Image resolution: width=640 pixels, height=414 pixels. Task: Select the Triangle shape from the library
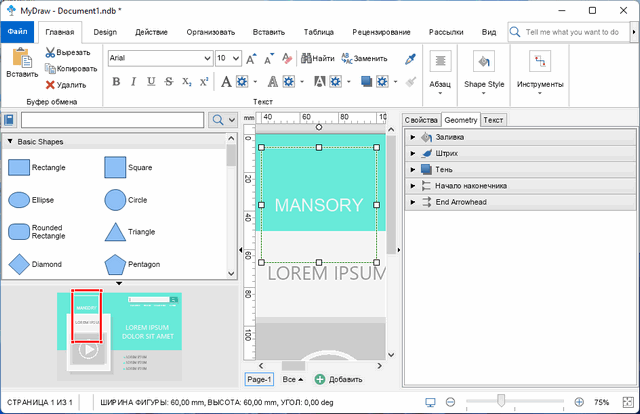point(115,232)
